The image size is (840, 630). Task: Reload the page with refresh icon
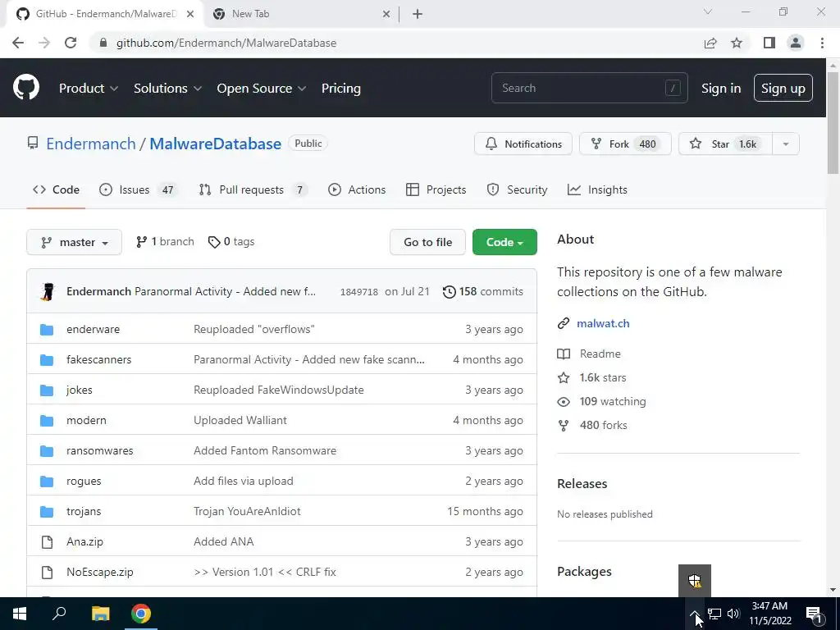pyautogui.click(x=71, y=43)
